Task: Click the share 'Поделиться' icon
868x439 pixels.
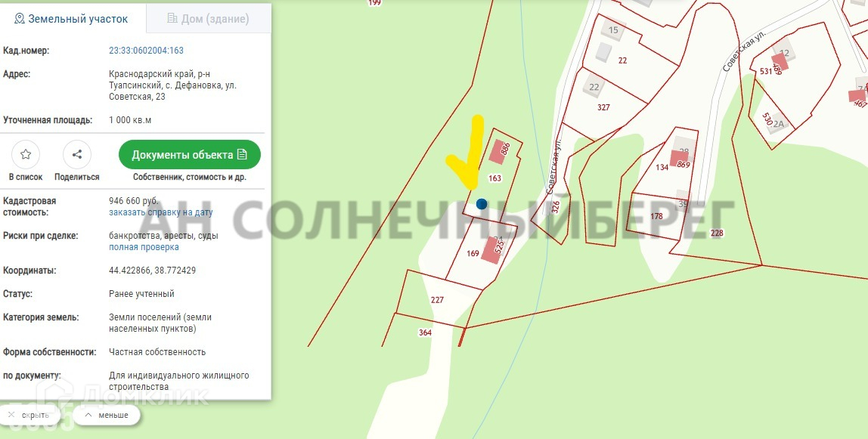Action: tap(77, 155)
